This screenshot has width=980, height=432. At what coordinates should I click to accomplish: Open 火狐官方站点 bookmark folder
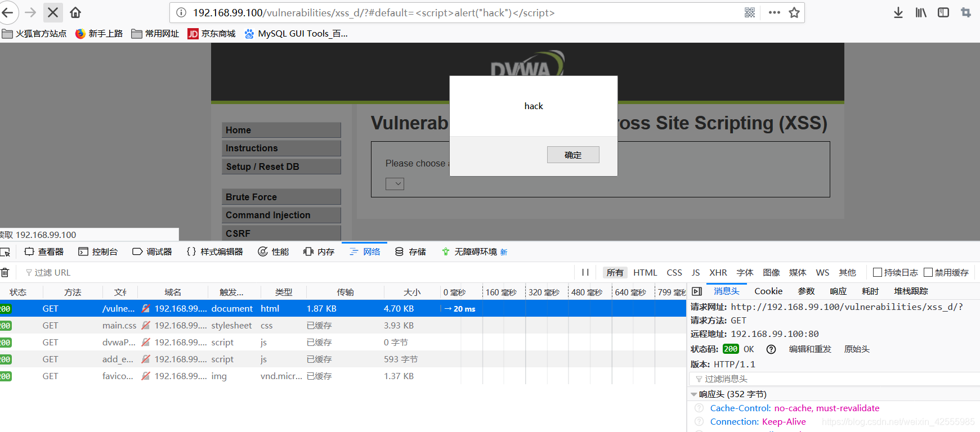click(34, 34)
